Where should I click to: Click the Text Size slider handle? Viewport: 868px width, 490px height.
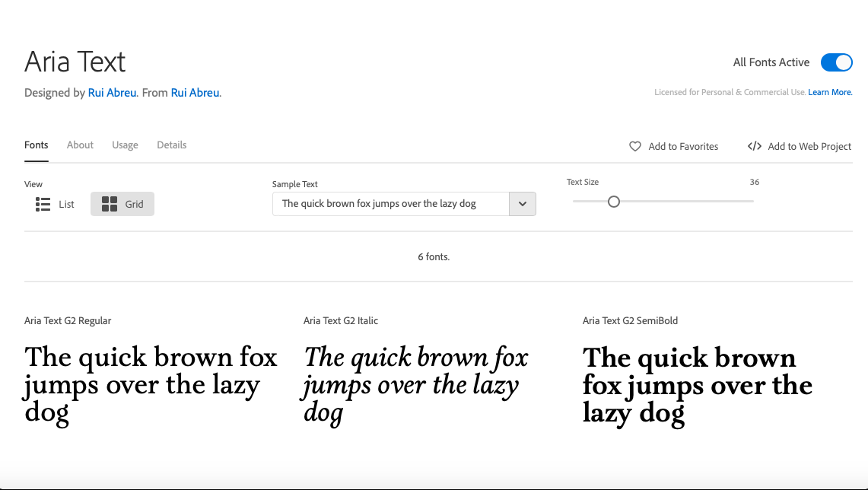pos(614,202)
